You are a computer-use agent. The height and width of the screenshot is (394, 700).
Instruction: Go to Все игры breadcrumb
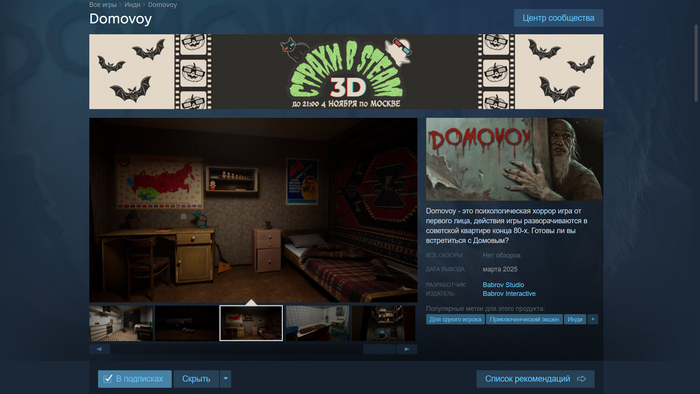103,4
